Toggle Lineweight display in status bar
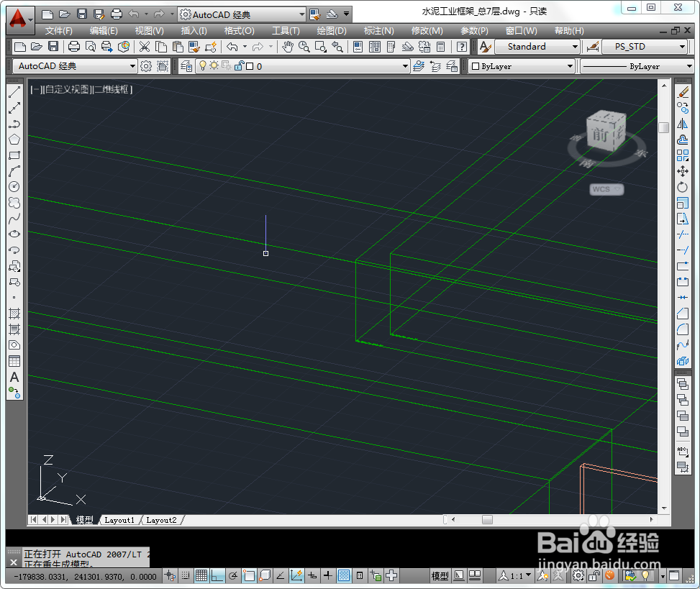This screenshot has height=589, width=700. [327, 575]
